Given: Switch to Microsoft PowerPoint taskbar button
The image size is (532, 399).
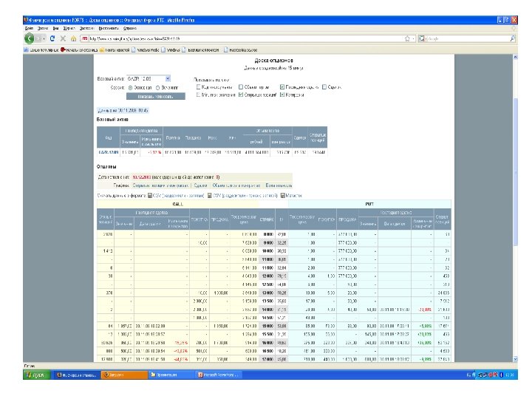Looking at the screenshot, I should (x=219, y=375).
